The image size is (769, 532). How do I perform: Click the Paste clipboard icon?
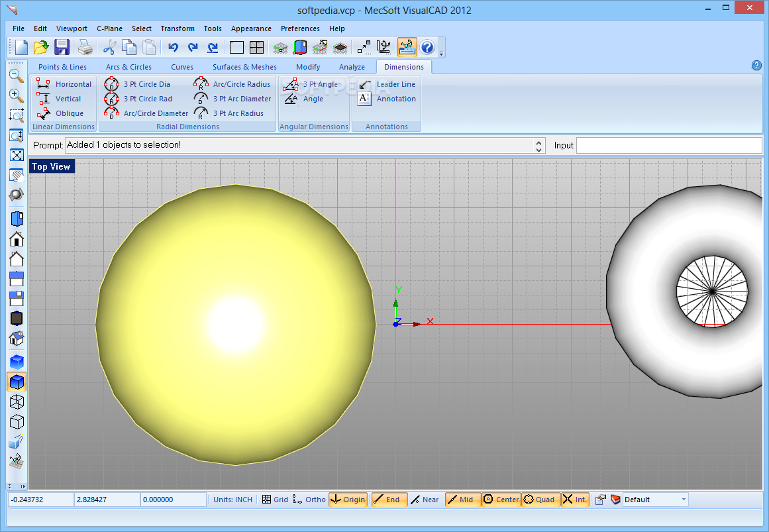[x=149, y=47]
